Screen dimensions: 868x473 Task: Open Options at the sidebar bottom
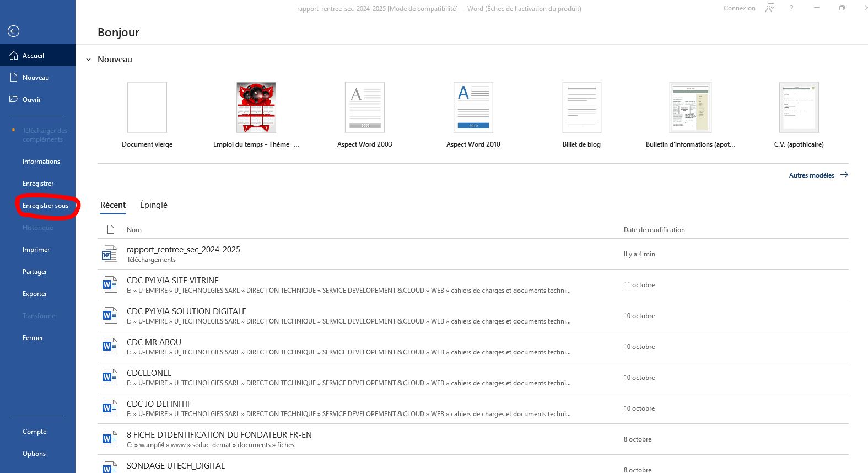(x=34, y=454)
